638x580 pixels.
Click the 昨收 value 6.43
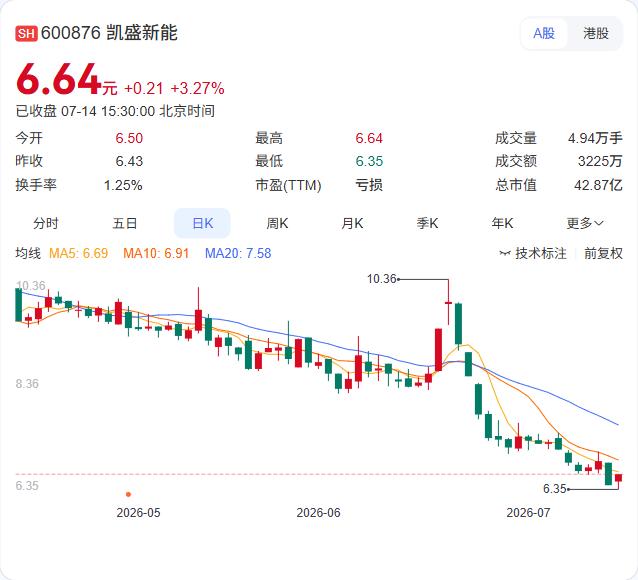129,161
